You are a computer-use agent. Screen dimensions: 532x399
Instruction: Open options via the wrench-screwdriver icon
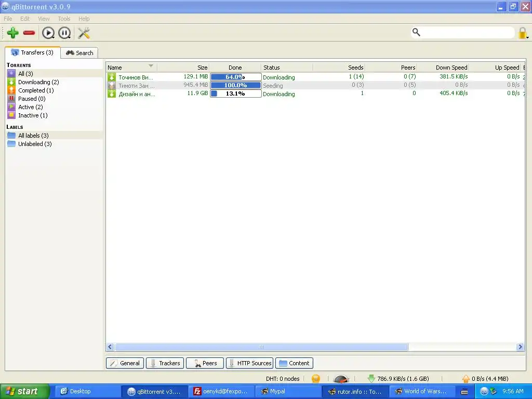click(84, 33)
